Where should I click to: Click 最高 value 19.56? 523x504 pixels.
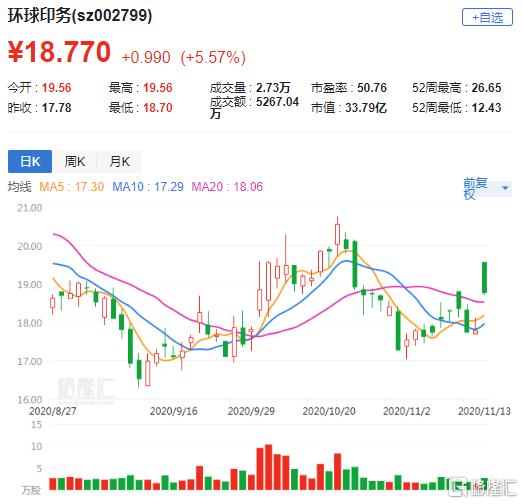coord(158,88)
